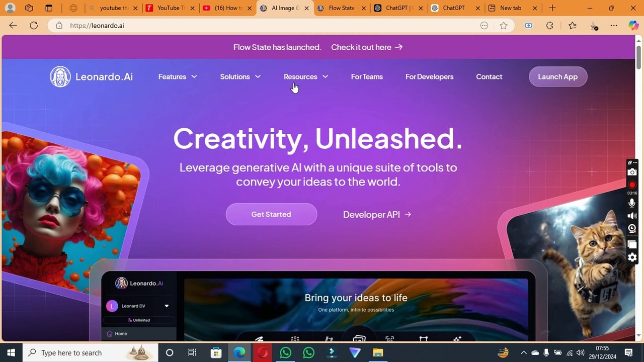Toggle the webcam in the recorder toolbar
This screenshot has width=644, height=362.
click(632, 229)
